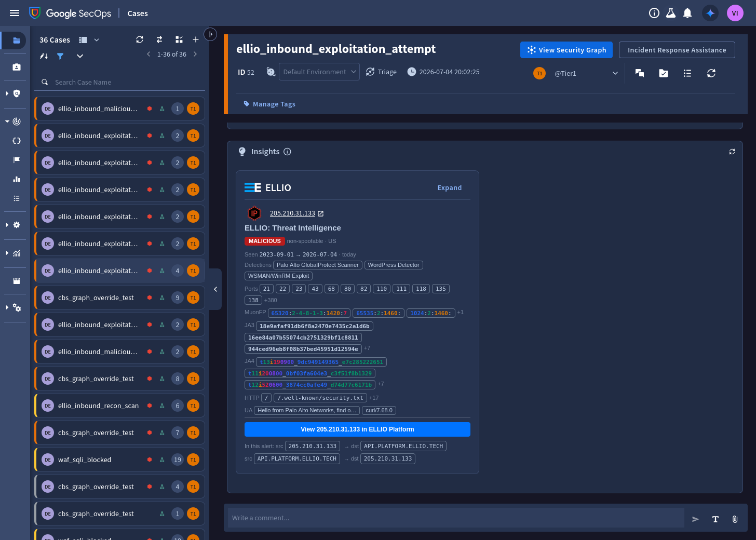Open external link icon next to IP address
756x540 pixels.
tap(321, 213)
